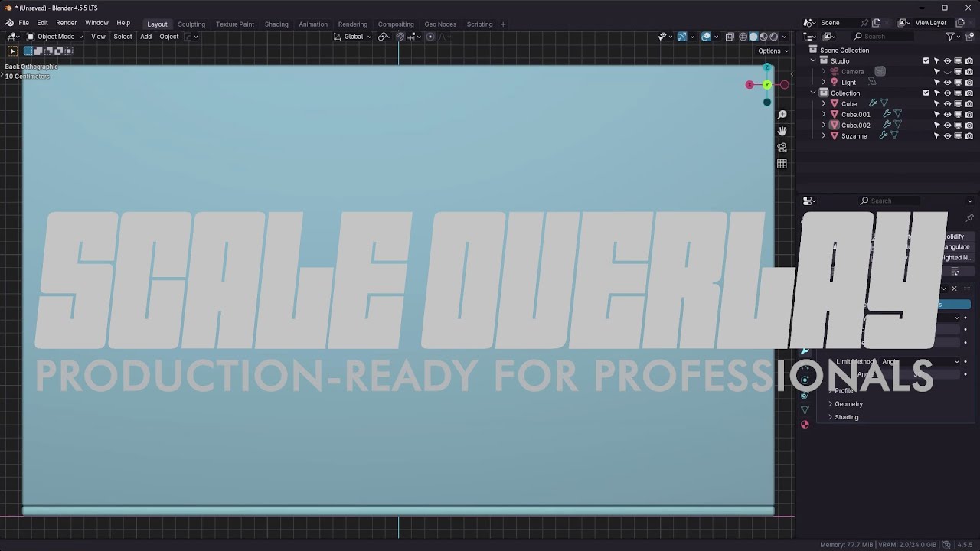Switch to rendered viewport shading
The width and height of the screenshot is (980, 551).
coord(774,37)
